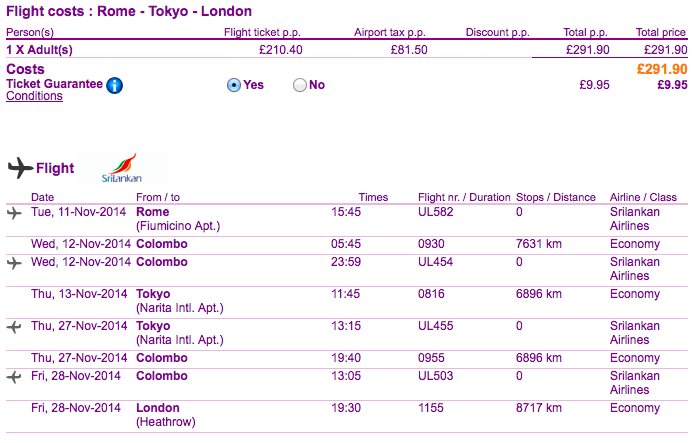Screen dimensions: 697x443
Task: Open the Conditions link
Action: [x=34, y=96]
